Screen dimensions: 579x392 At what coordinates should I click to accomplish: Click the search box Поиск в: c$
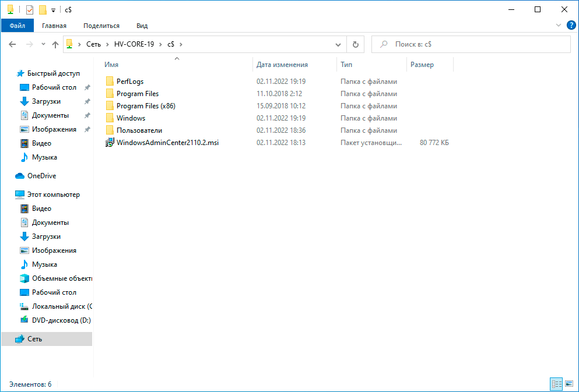point(471,44)
